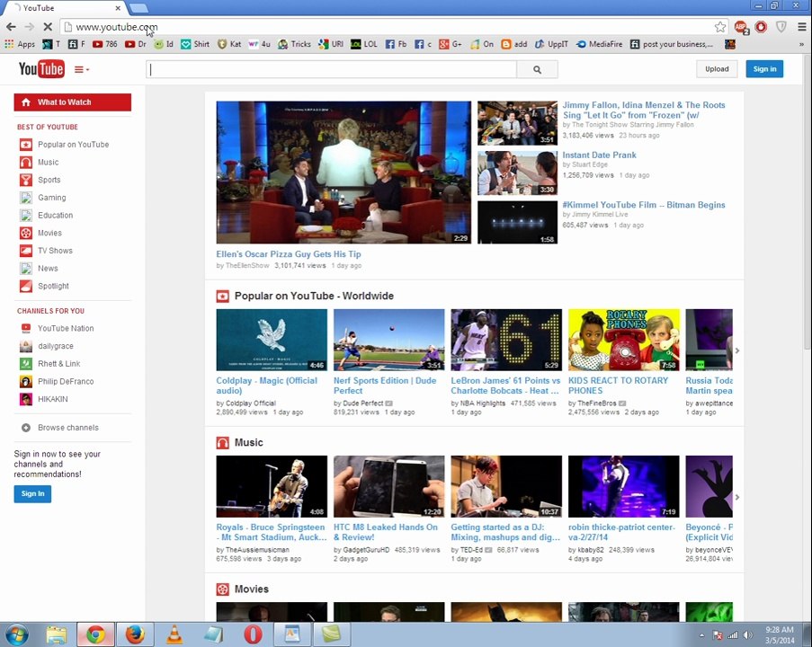Open Firefox from taskbar
The image size is (812, 647).
coord(135,634)
